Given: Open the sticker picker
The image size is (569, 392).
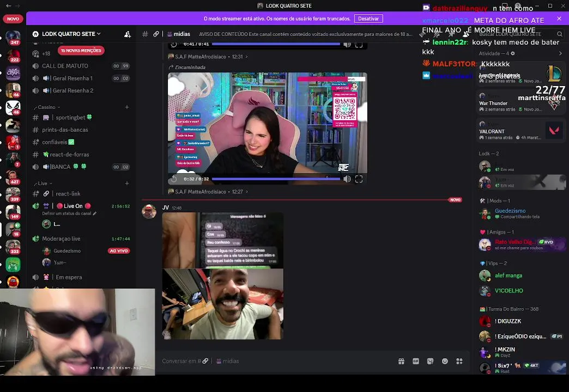Looking at the screenshot, I should (x=431, y=361).
